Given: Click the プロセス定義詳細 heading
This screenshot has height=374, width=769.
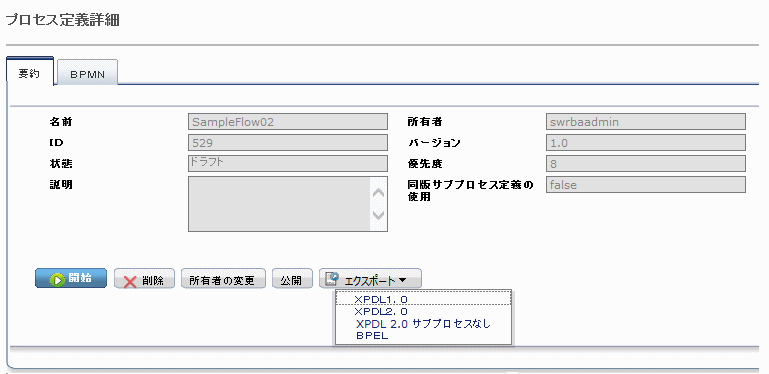Looking at the screenshot, I should (x=62, y=21).
